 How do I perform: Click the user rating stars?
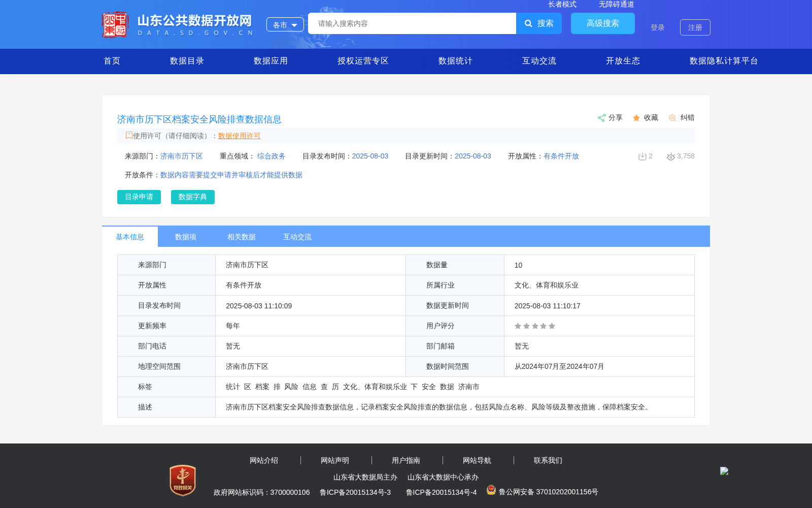click(x=535, y=326)
